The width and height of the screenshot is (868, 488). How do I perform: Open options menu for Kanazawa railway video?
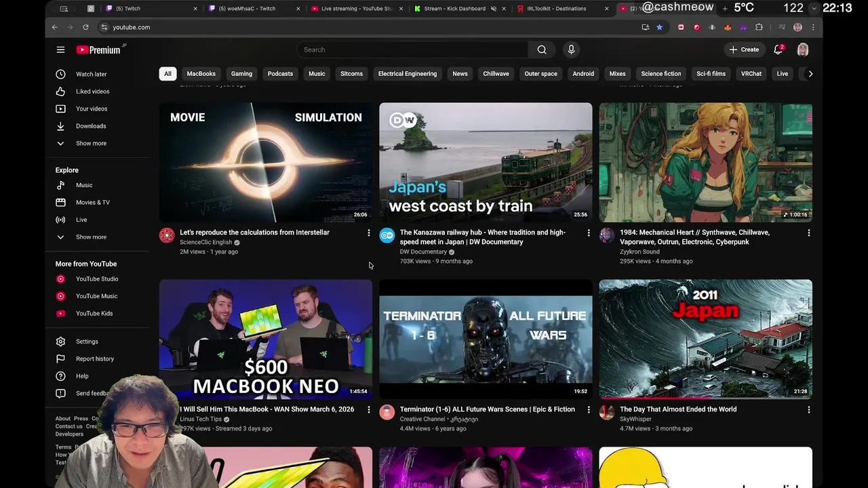[589, 233]
